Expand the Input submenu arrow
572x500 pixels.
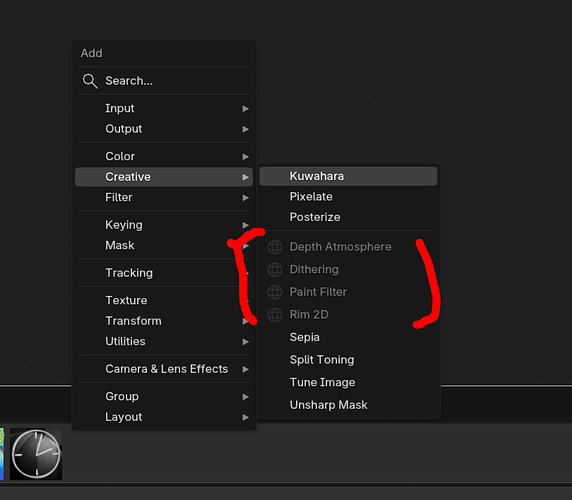pyautogui.click(x=246, y=109)
